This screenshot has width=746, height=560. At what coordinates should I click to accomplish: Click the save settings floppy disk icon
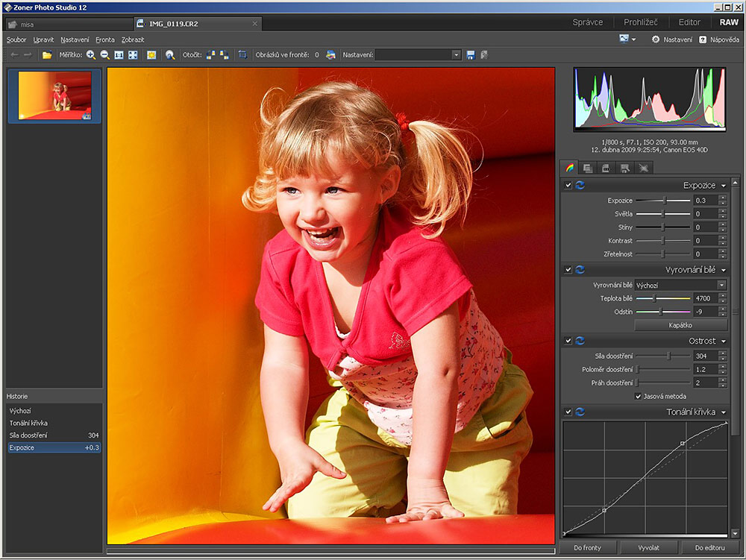click(471, 55)
